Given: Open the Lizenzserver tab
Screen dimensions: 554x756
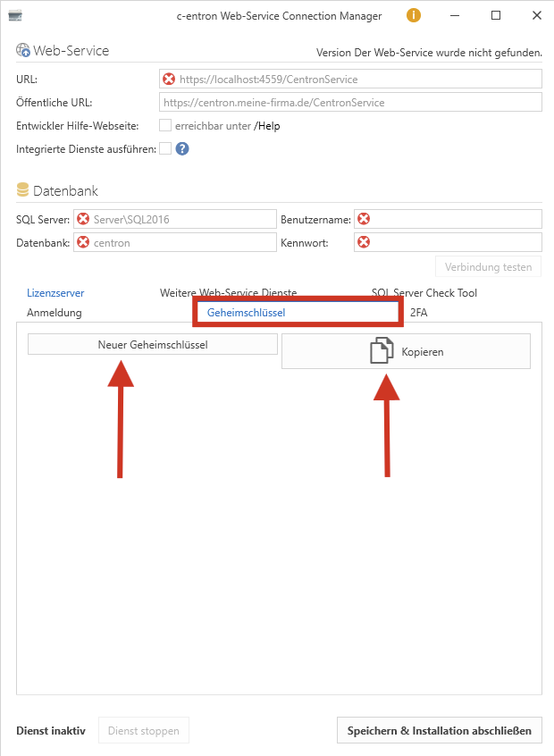Looking at the screenshot, I should (x=55, y=293).
